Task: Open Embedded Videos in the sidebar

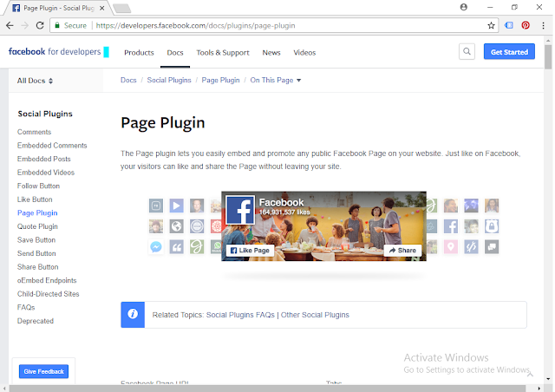Action: tap(46, 172)
